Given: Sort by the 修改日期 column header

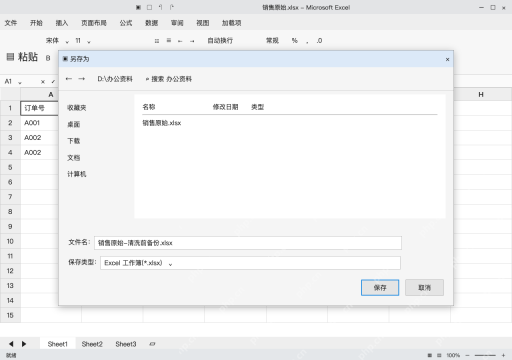Looking at the screenshot, I should point(226,107).
